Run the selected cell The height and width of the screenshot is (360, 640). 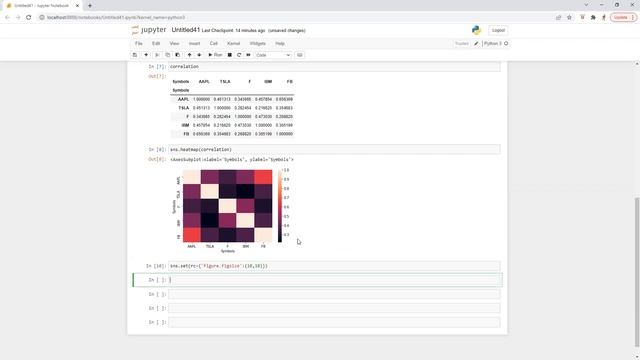[x=215, y=55]
